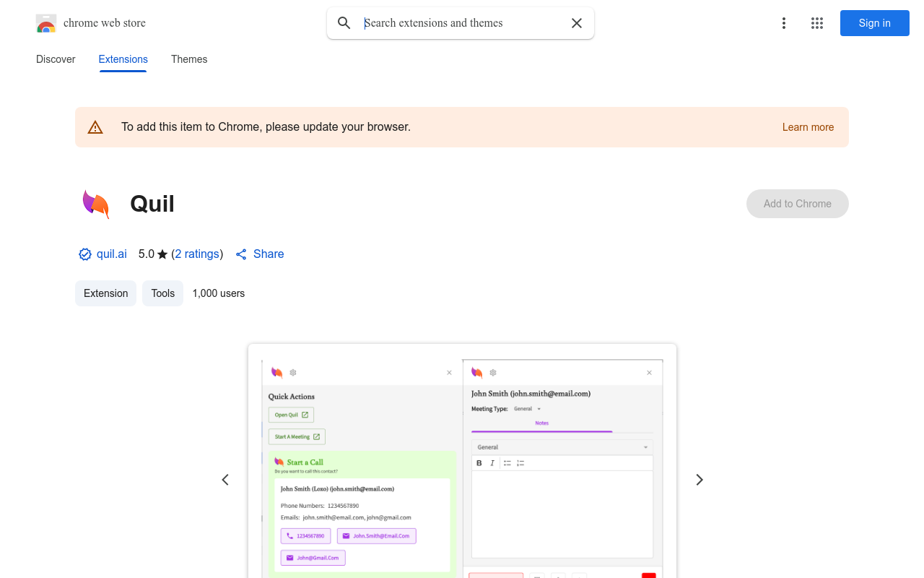The image size is (924, 578).
Task: Select the Extensions tab
Action: tap(123, 59)
